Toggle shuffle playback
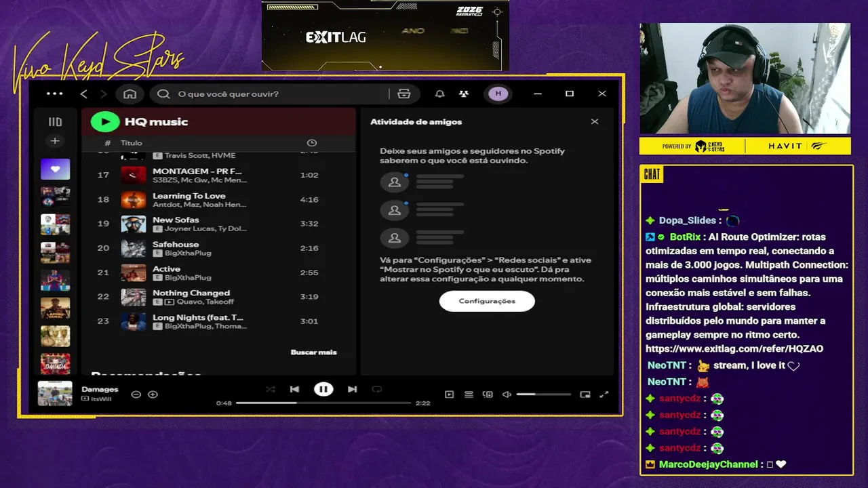This screenshot has width=868, height=488. pyautogui.click(x=271, y=389)
